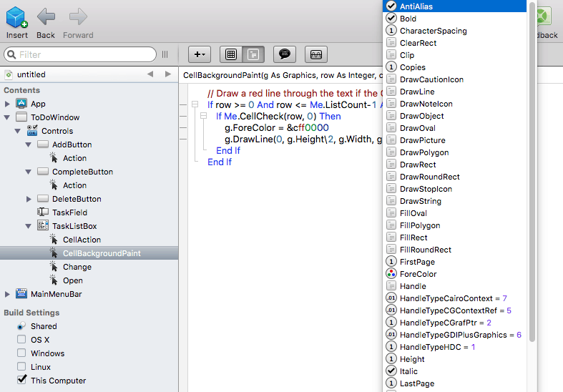Viewport: 563px width, 392px height.
Task: Enable the OS X build checkbox
Action: click(x=21, y=339)
